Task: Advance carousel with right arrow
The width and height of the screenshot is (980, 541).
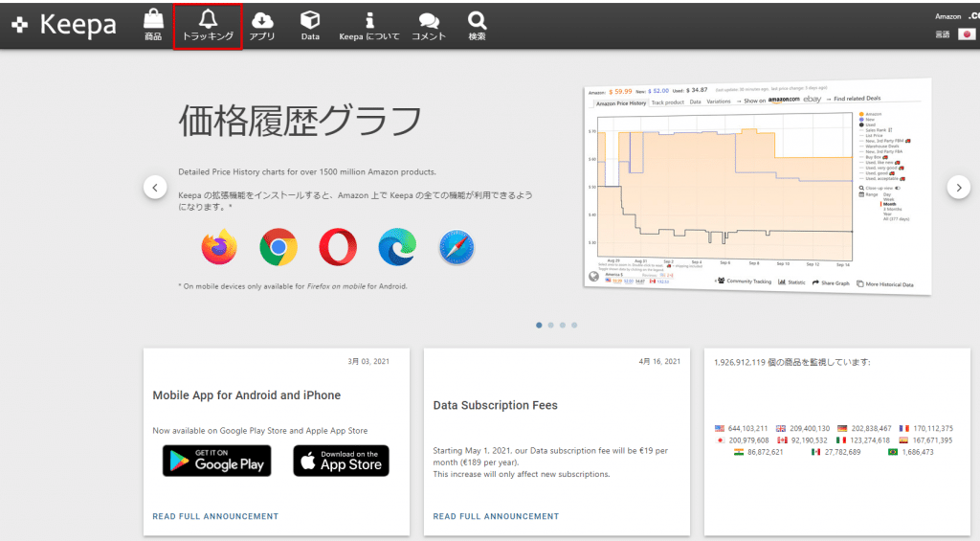Action: pyautogui.click(x=958, y=188)
